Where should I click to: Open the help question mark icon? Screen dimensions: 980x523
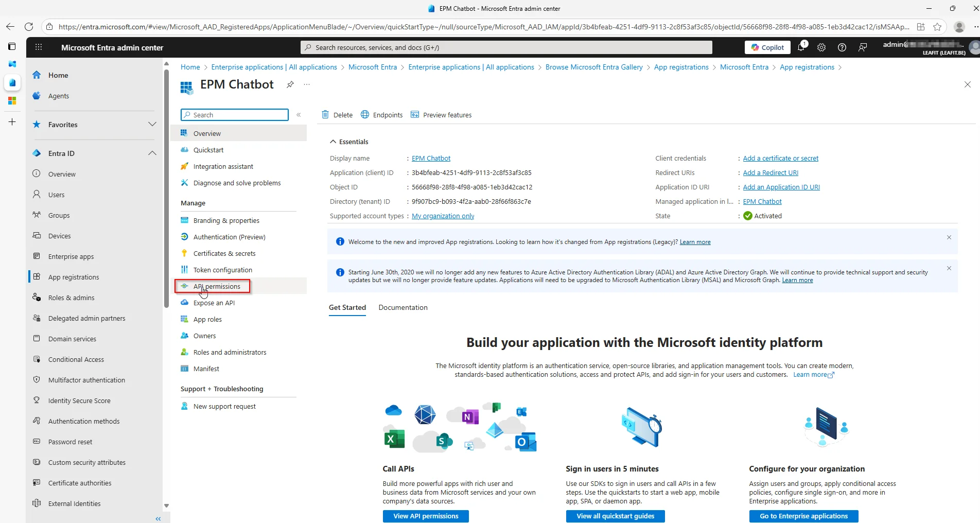842,47
